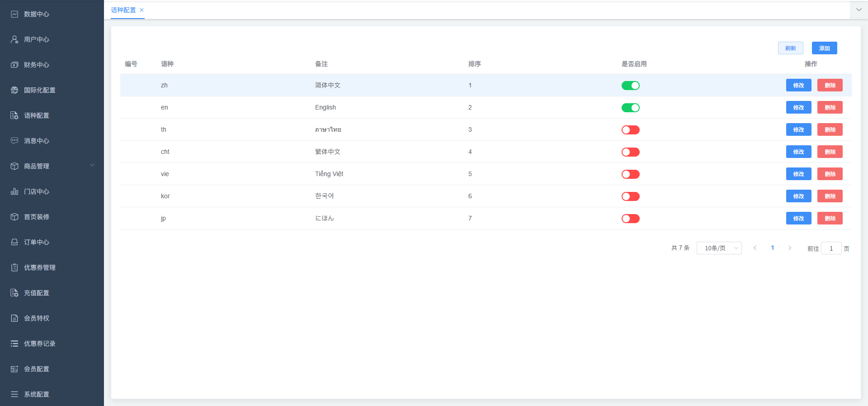Screen dimensions: 868x406
Task: Click 修改 for the kor row
Action: pos(798,196)
